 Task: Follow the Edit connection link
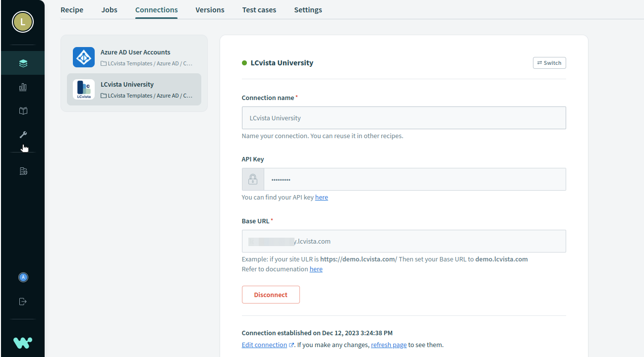click(264, 345)
